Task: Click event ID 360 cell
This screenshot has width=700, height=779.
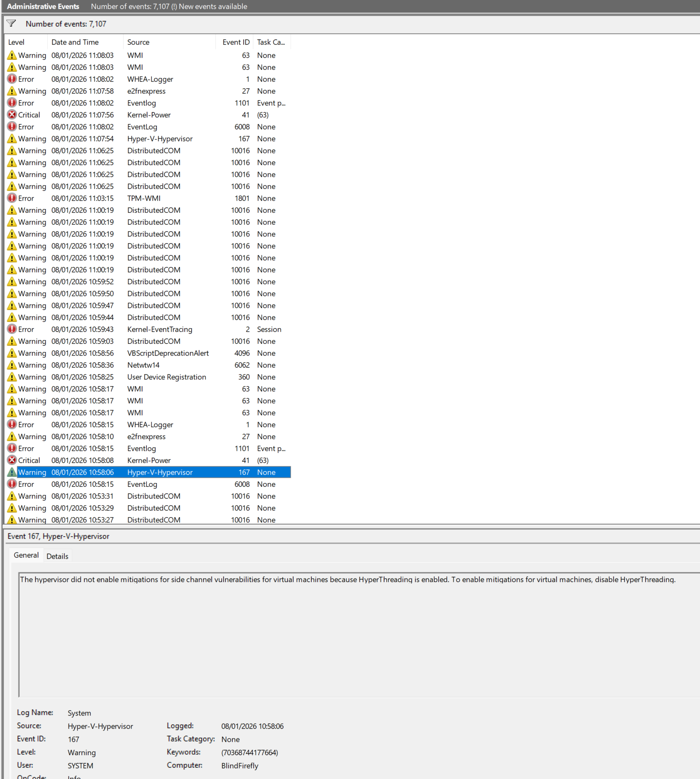Action: tap(244, 377)
